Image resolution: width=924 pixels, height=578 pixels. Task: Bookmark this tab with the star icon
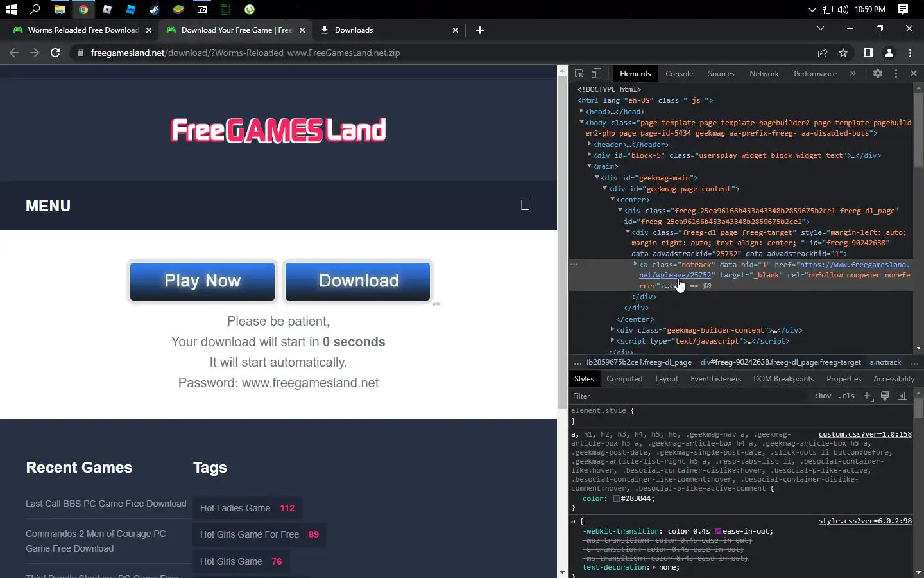click(843, 53)
